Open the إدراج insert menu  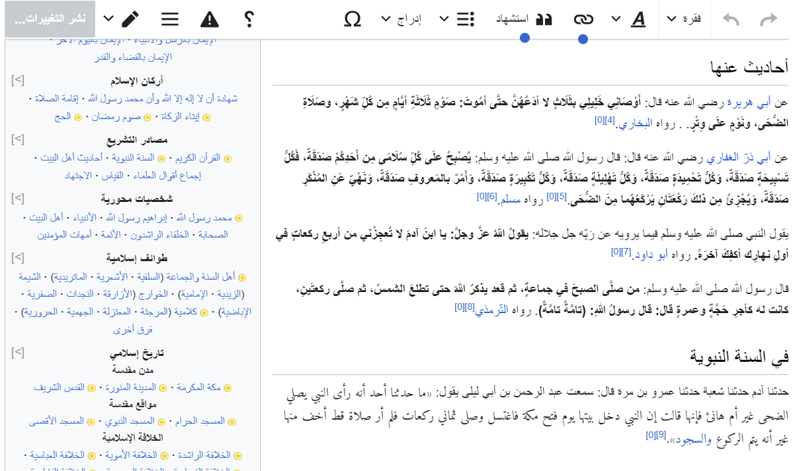click(x=402, y=19)
